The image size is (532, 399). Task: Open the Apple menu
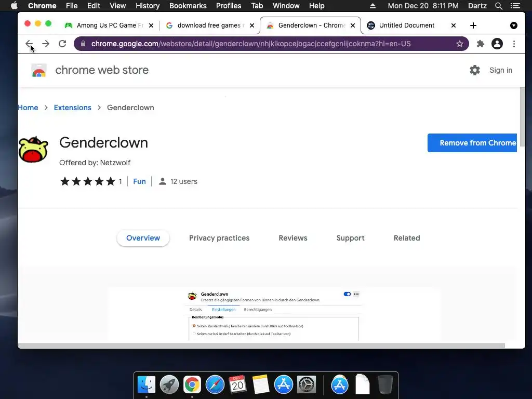point(14,6)
